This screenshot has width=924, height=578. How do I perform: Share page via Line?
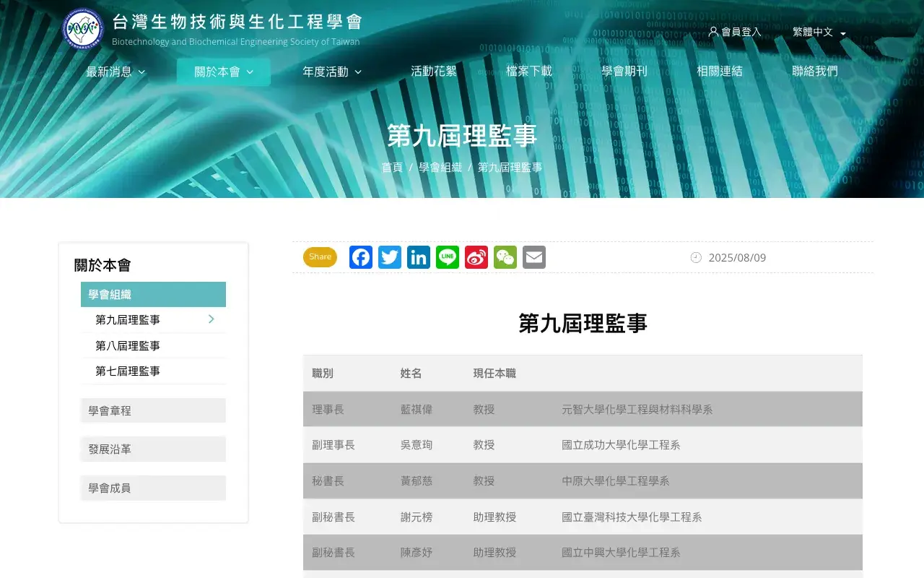[448, 257]
